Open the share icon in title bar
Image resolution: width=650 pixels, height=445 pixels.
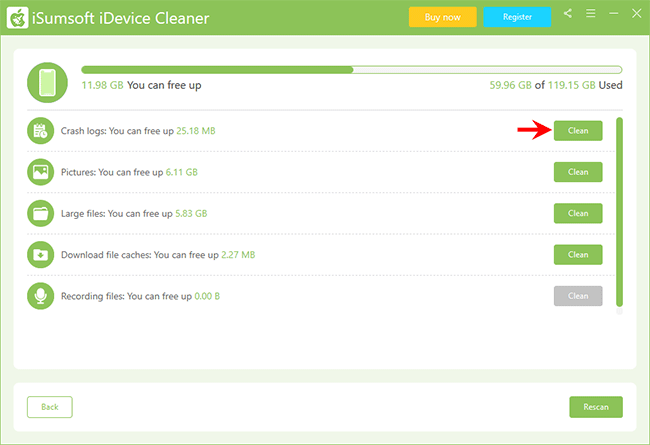[568, 14]
